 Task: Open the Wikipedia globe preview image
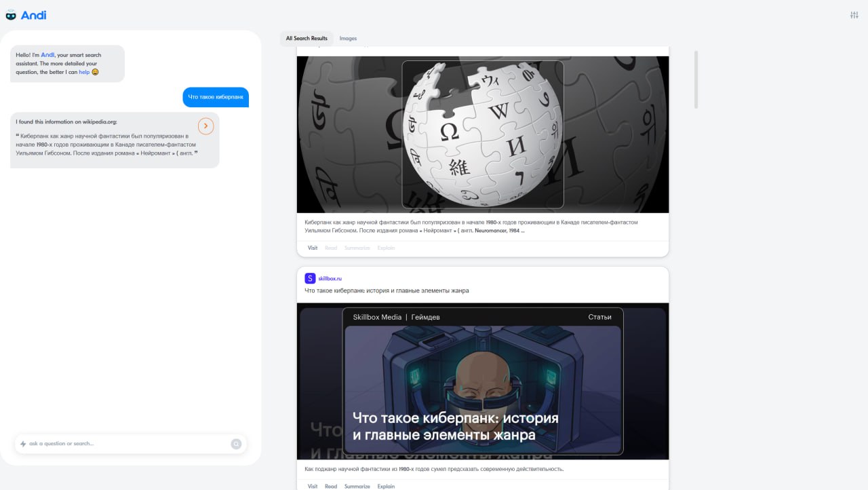click(483, 134)
